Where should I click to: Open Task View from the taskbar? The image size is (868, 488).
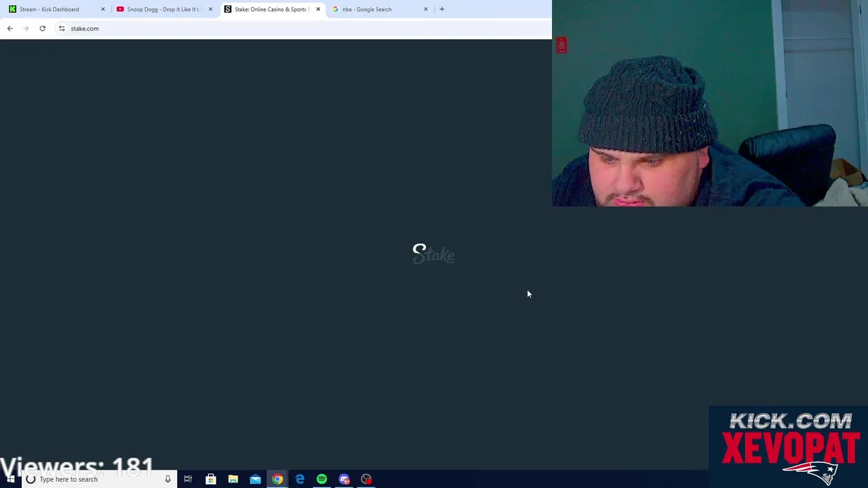pyautogui.click(x=188, y=479)
